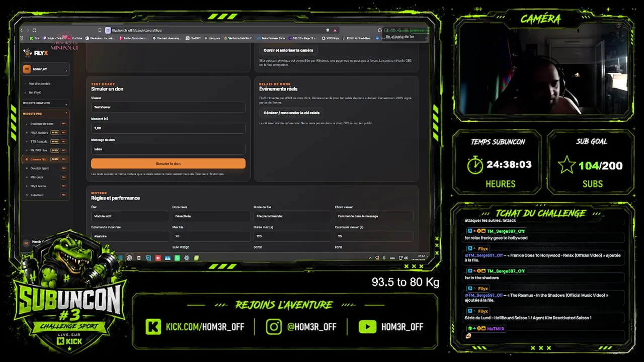Open the Ideogram bookmark
Image resolution: width=644 pixels, height=362 pixels.
coord(213,38)
